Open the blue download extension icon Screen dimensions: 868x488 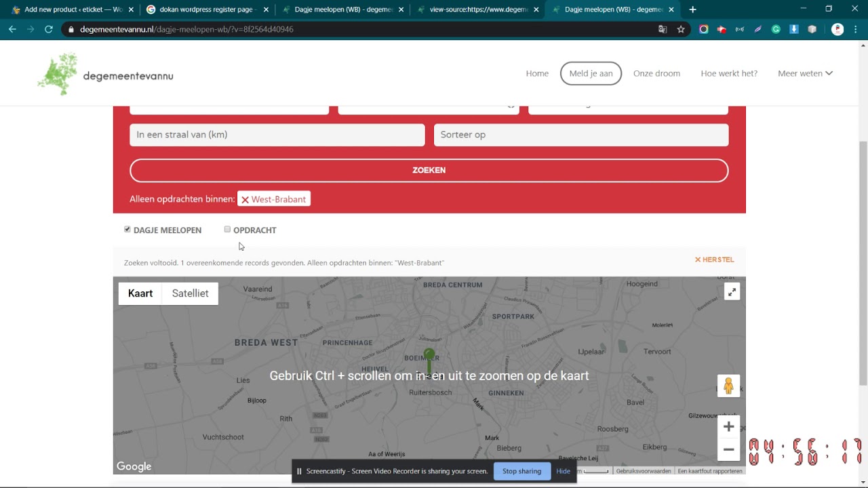tap(794, 29)
